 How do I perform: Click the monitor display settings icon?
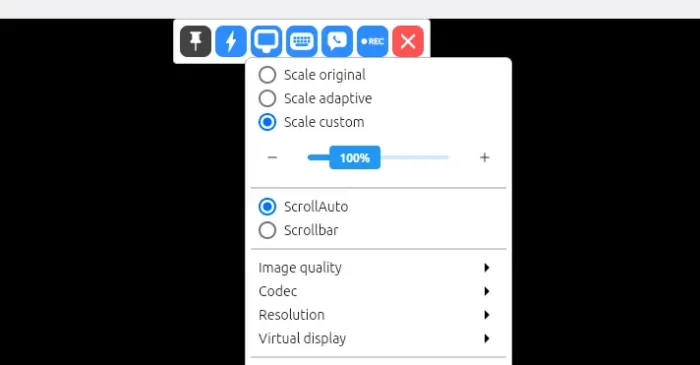coord(266,41)
